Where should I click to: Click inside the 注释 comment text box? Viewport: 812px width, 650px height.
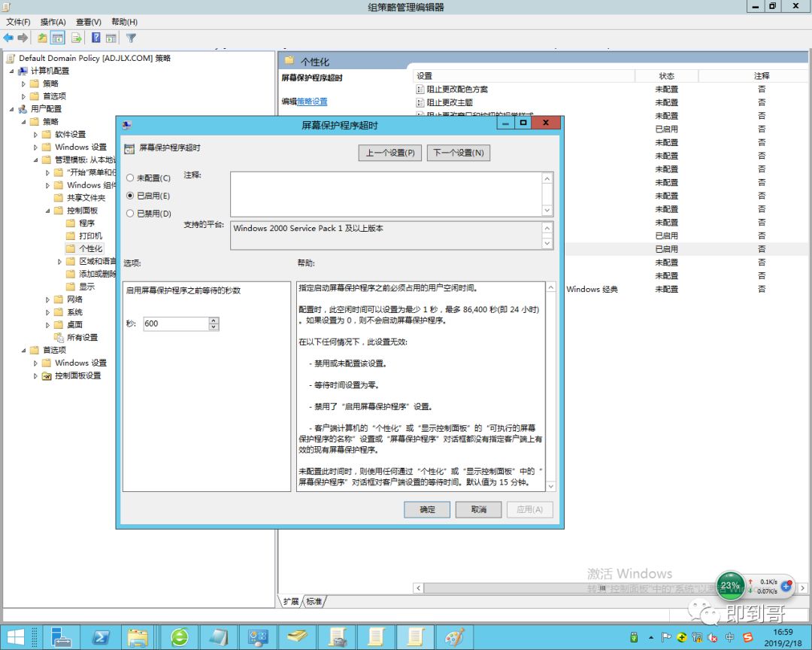386,194
